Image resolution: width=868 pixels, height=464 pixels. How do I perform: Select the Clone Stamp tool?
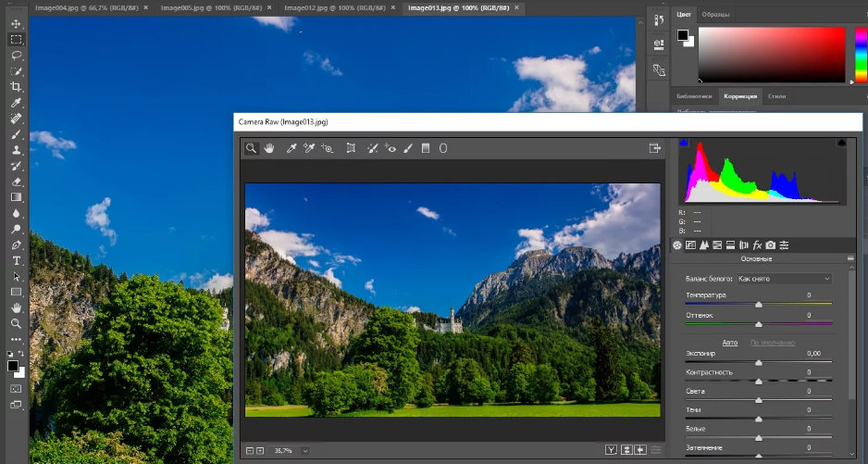[16, 150]
